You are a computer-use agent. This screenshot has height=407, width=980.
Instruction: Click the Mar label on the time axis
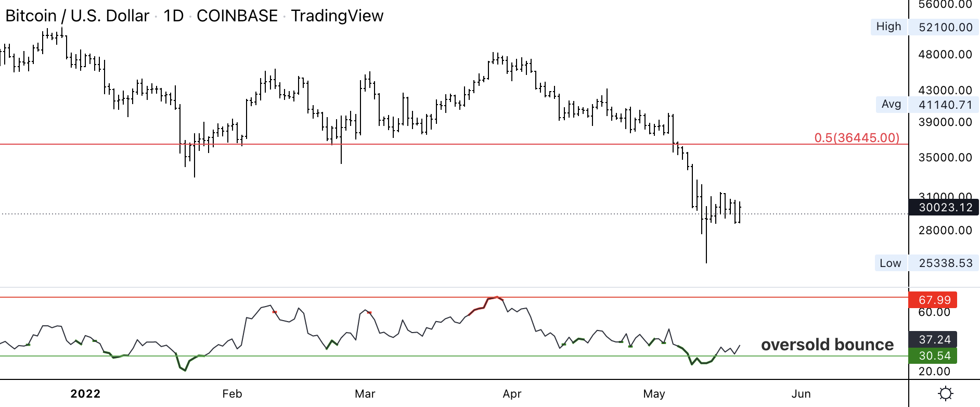tap(365, 394)
